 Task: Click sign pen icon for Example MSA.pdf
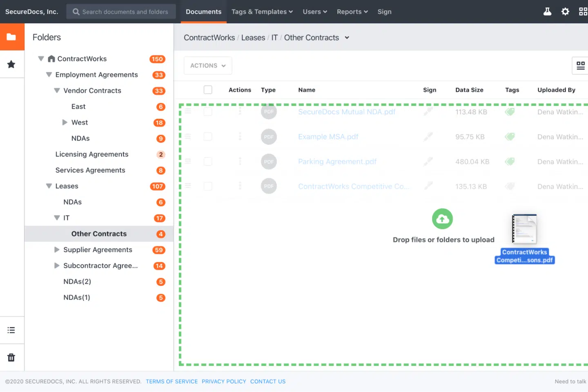click(428, 137)
